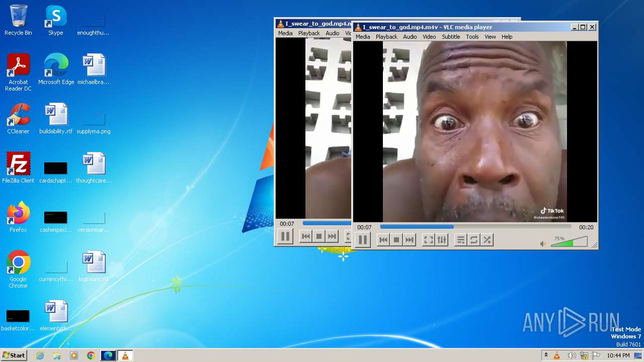The width and height of the screenshot is (644, 362).
Task: Open Action Center flag in system tray
Action: pos(596,355)
